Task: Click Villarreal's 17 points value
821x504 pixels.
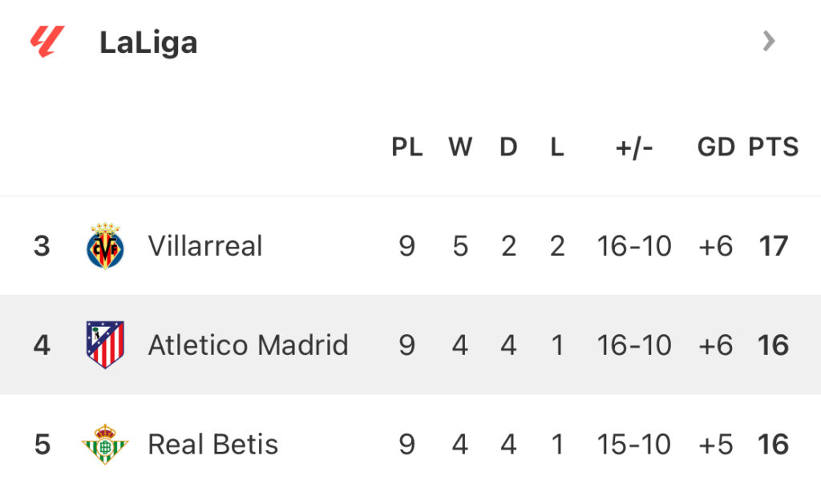Action: (x=774, y=246)
